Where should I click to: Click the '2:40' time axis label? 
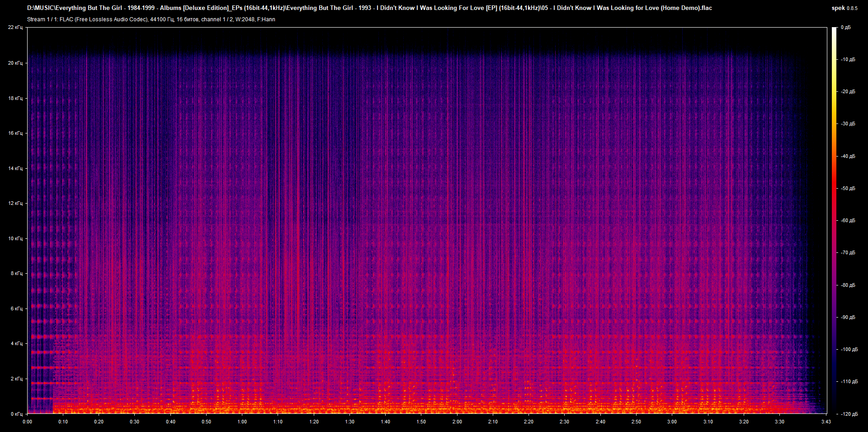tap(600, 422)
